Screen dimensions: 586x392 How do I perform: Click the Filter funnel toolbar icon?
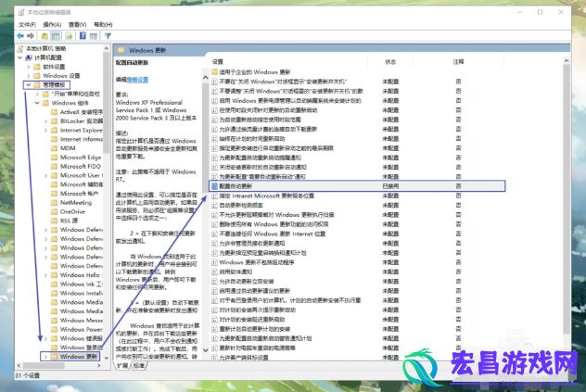click(x=108, y=36)
